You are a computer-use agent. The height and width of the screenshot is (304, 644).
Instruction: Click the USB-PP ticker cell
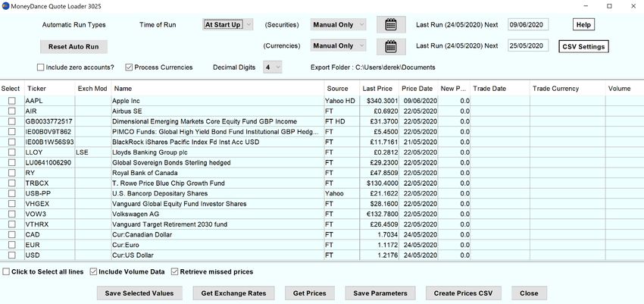point(50,193)
